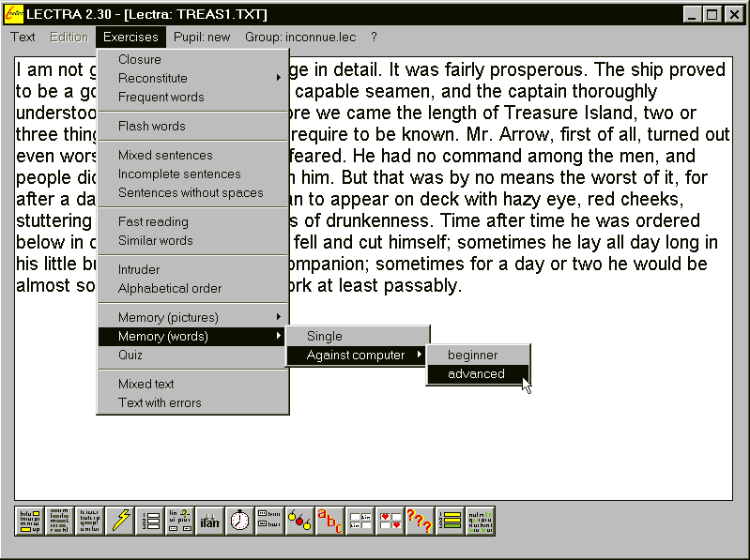Select 'Single' in Memory (words) submenu
The height and width of the screenshot is (560, 750).
point(325,336)
